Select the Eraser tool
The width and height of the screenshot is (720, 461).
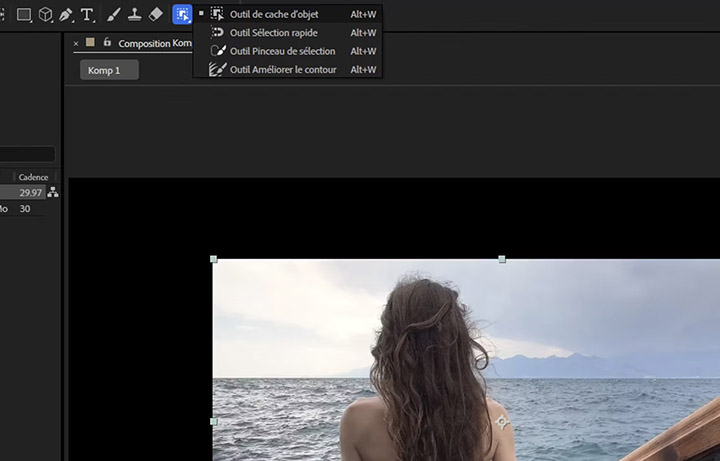coord(155,15)
